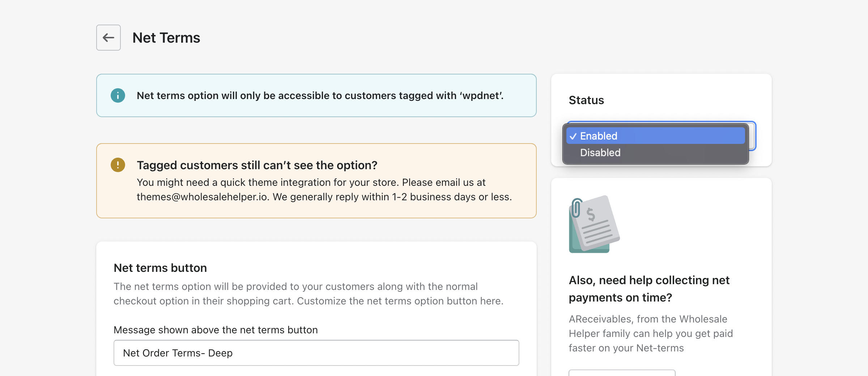This screenshot has width=868, height=376.
Task: Click the yellow warning exclamation icon
Action: click(118, 165)
